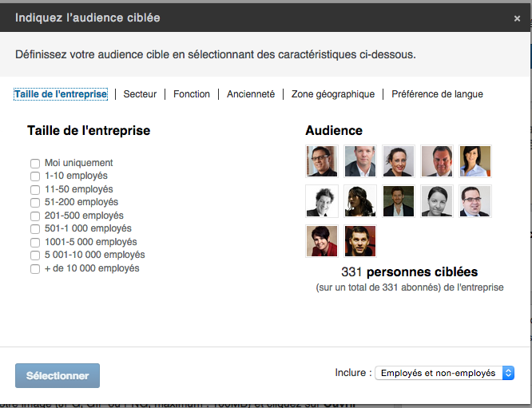This screenshot has width=532, height=408.
Task: Tick the '+ de 10 000 employés' checkbox
Action: [35, 269]
